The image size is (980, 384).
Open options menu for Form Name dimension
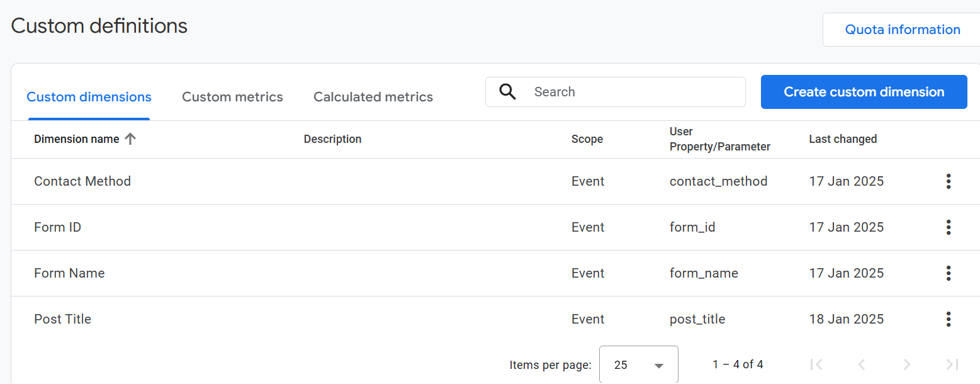[949, 273]
